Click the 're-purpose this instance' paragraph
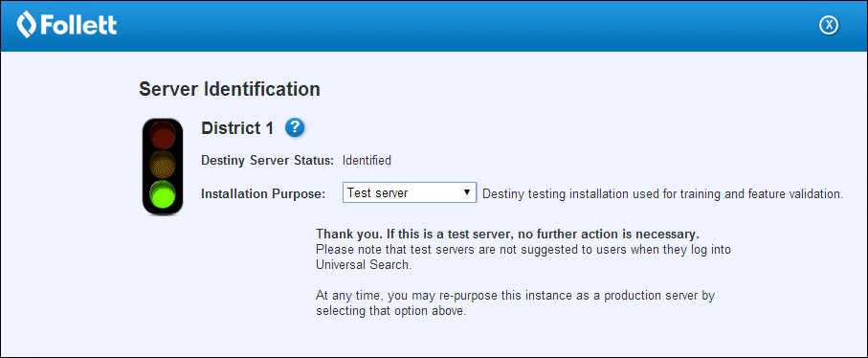 [x=516, y=303]
